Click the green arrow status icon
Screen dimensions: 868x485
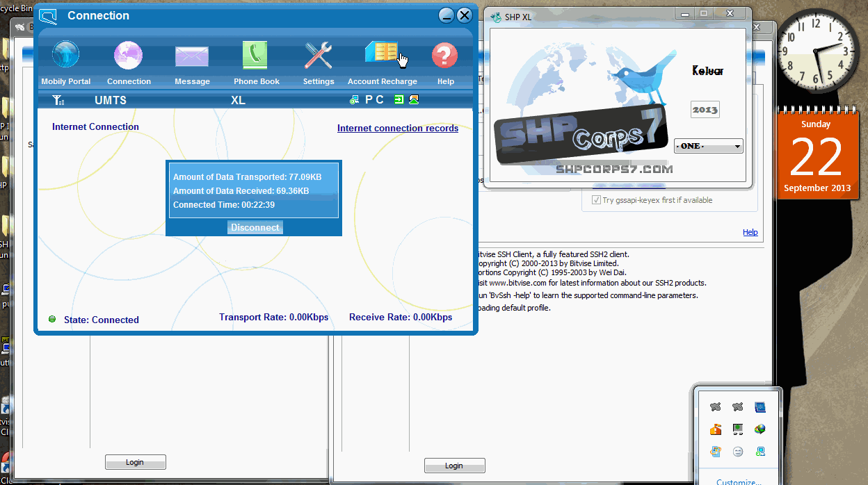click(x=399, y=99)
